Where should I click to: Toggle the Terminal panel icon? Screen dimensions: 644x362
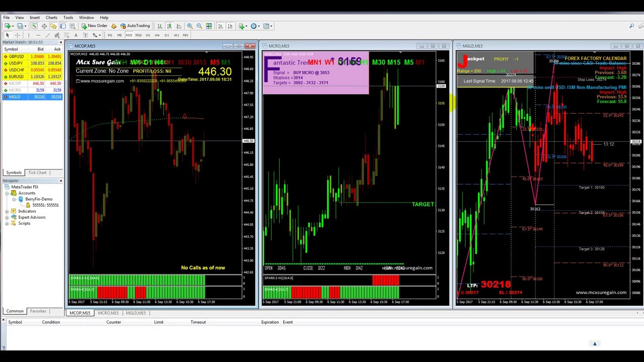(x=63, y=26)
